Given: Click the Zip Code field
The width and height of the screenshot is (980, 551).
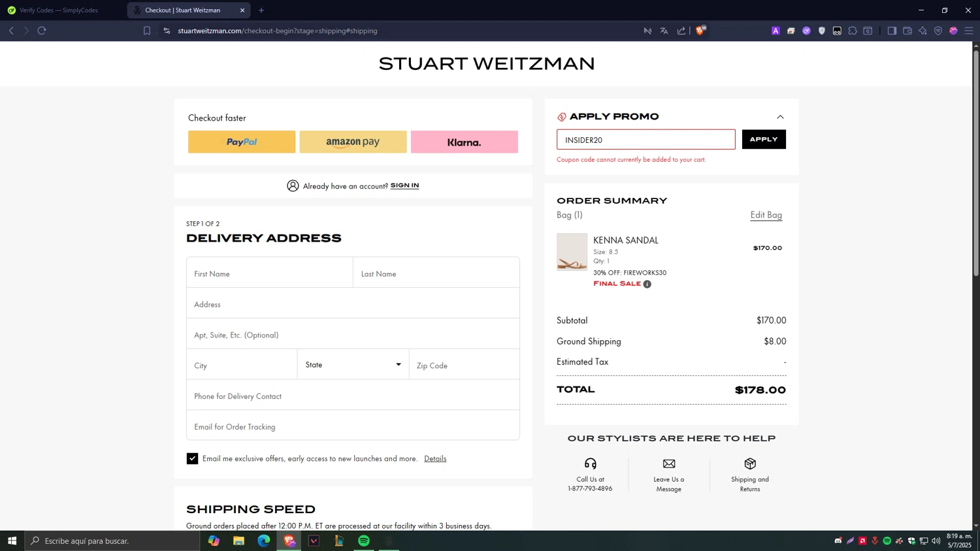Looking at the screenshot, I should coord(465,366).
